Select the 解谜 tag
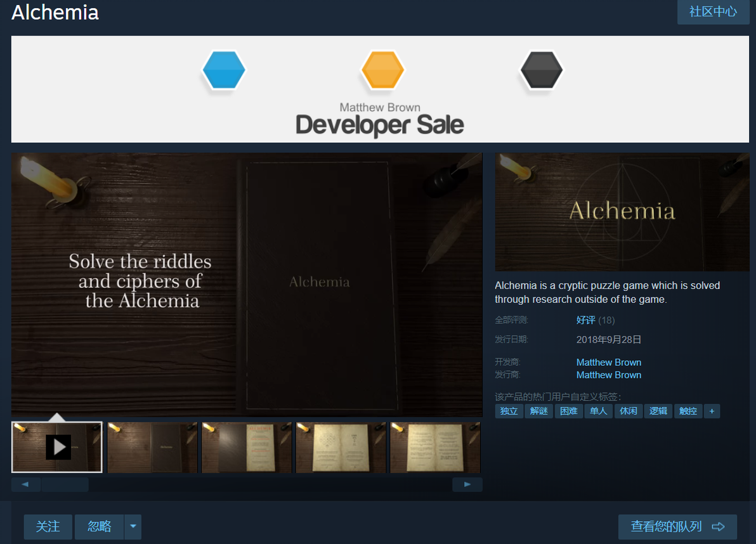This screenshot has height=544, width=756. coord(539,411)
